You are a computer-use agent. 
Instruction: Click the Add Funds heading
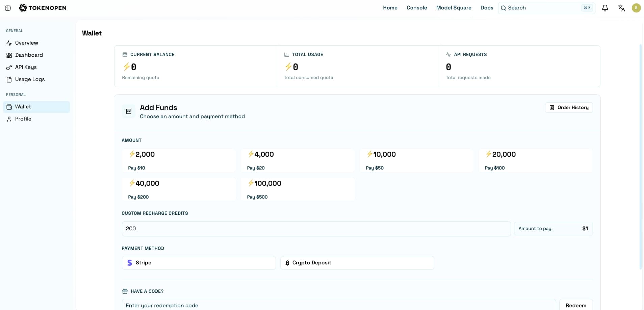pyautogui.click(x=158, y=107)
